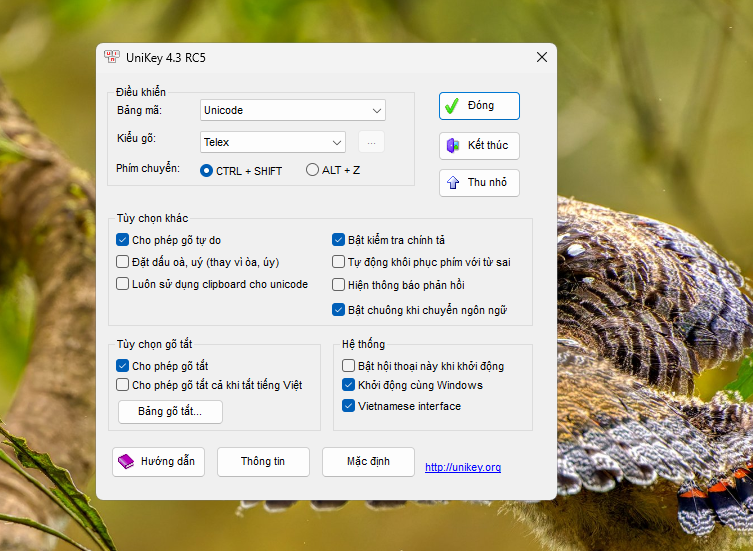Open the Bảng gõ tắt... table
Viewport: 753px width, 551px height.
point(170,412)
